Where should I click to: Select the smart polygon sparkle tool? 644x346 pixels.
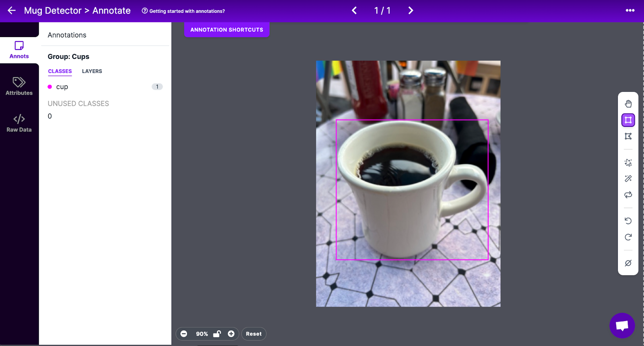(628, 163)
